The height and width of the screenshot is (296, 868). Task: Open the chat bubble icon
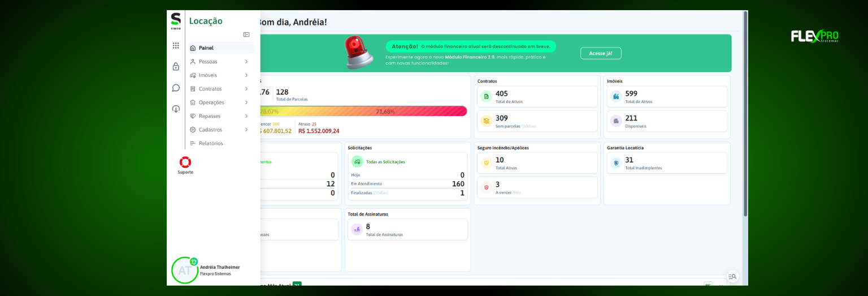click(x=176, y=88)
